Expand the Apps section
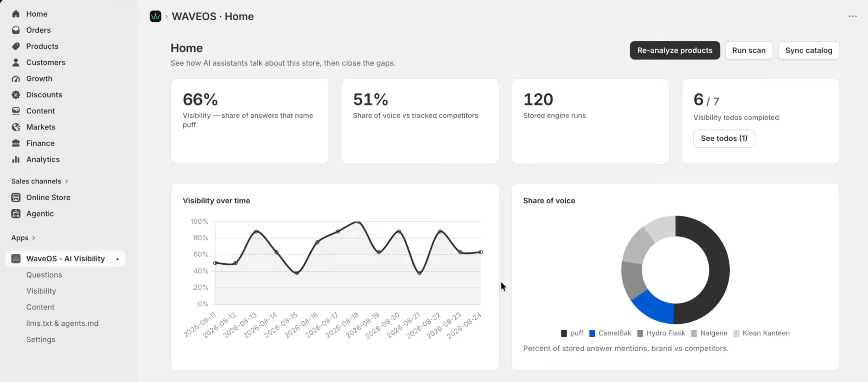 [x=23, y=238]
